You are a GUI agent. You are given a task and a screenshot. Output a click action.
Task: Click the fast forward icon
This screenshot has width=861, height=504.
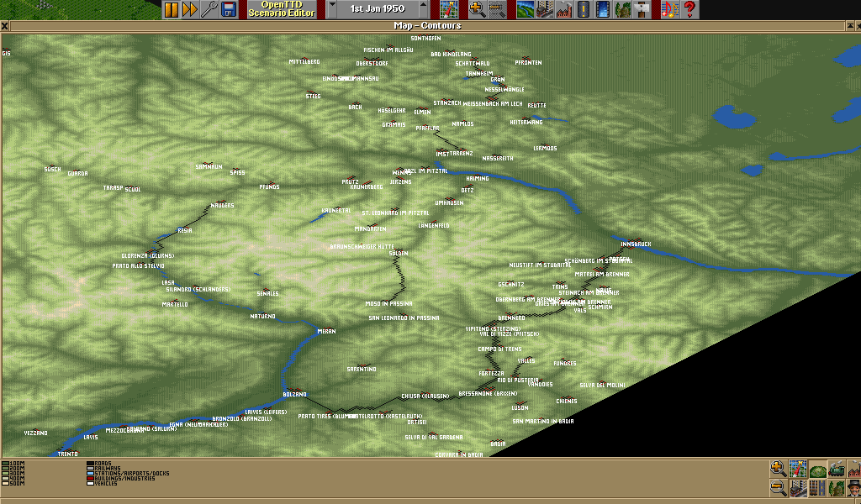pos(190,9)
